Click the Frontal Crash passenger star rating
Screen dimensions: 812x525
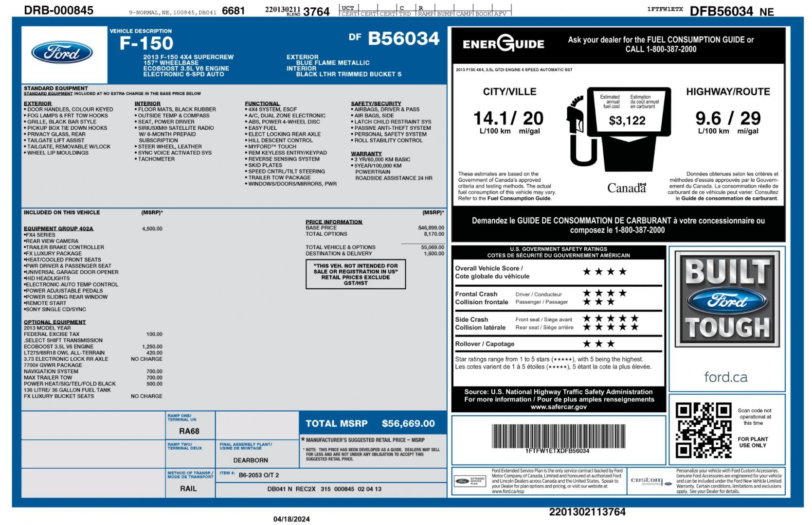tap(599, 302)
